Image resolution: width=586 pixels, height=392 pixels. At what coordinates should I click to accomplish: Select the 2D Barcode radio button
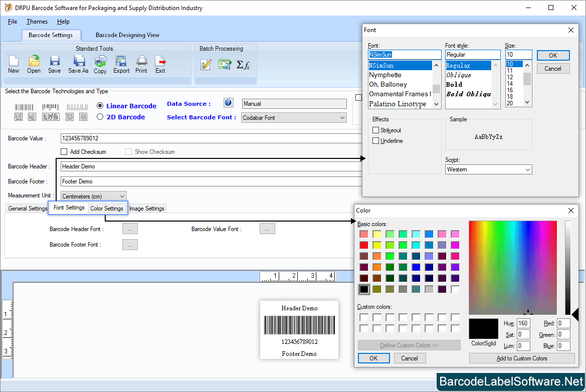point(101,117)
